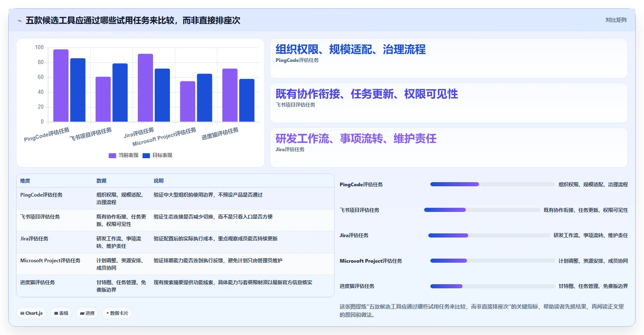
Task: Click the 100 value on the chart y-axis
Action: [x=39, y=48]
